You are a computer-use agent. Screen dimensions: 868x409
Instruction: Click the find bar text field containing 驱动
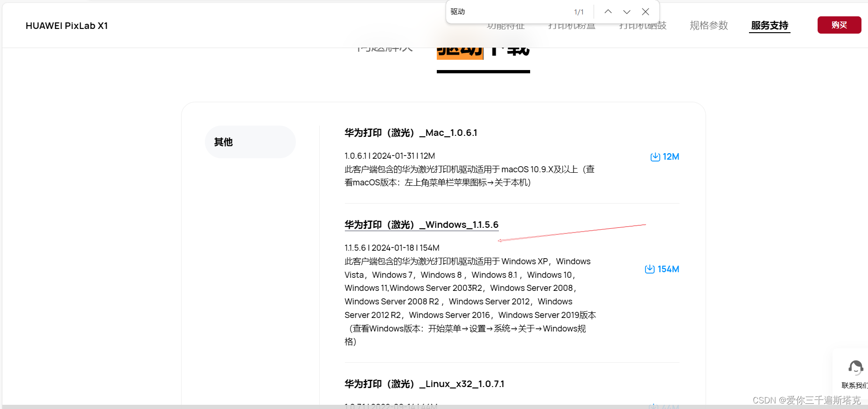(x=509, y=12)
